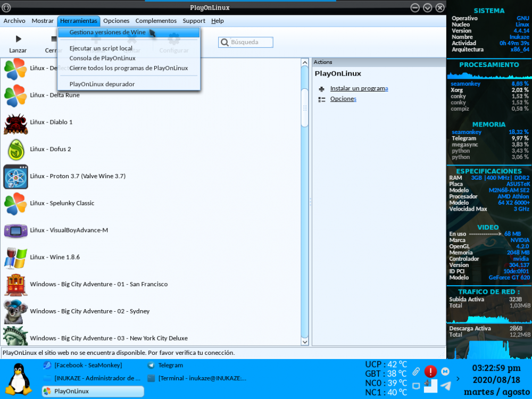Screen dimensions: 532x399
Task: Select the VisualBoyAdvance-M handheld console icon
Action: click(x=15, y=230)
